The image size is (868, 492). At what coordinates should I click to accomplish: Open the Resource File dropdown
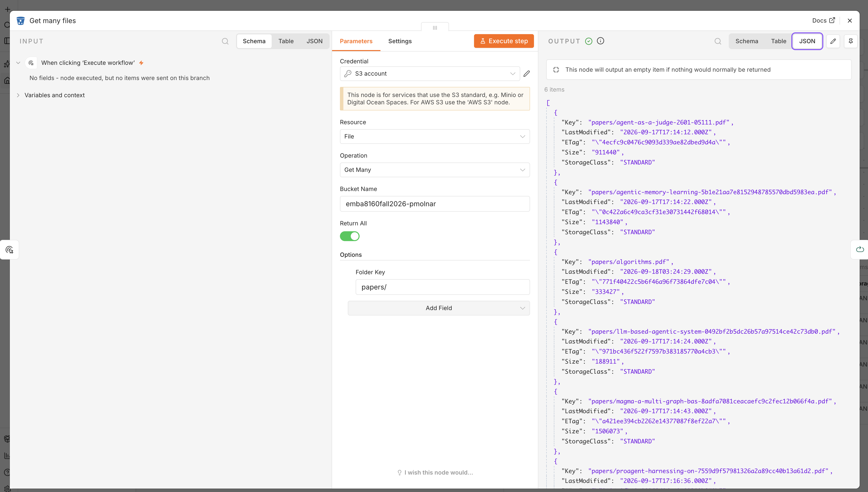[435, 137]
